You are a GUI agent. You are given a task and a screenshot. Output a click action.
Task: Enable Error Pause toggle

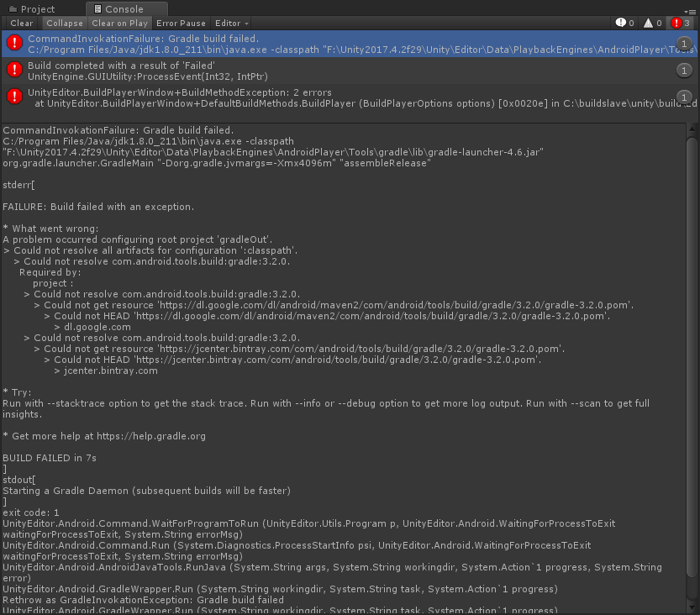point(181,24)
